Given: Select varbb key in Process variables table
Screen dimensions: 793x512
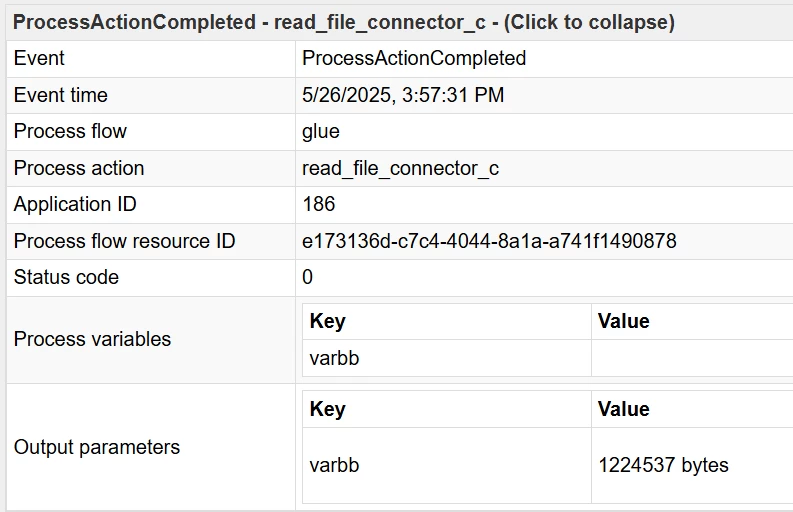Looking at the screenshot, I should pyautogui.click(x=334, y=358).
